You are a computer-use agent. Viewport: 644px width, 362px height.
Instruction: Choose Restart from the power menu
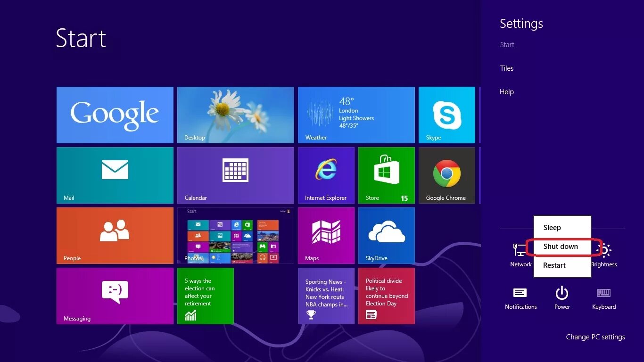click(x=562, y=265)
